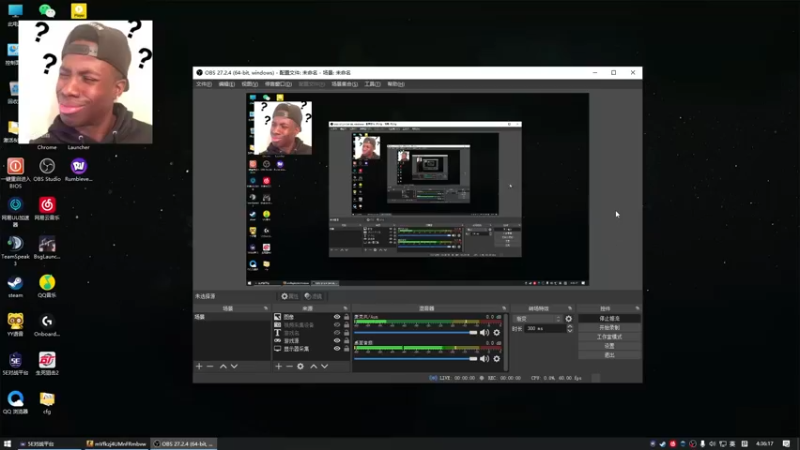Open 网易UU加速器 desktop shortcut

click(15, 212)
